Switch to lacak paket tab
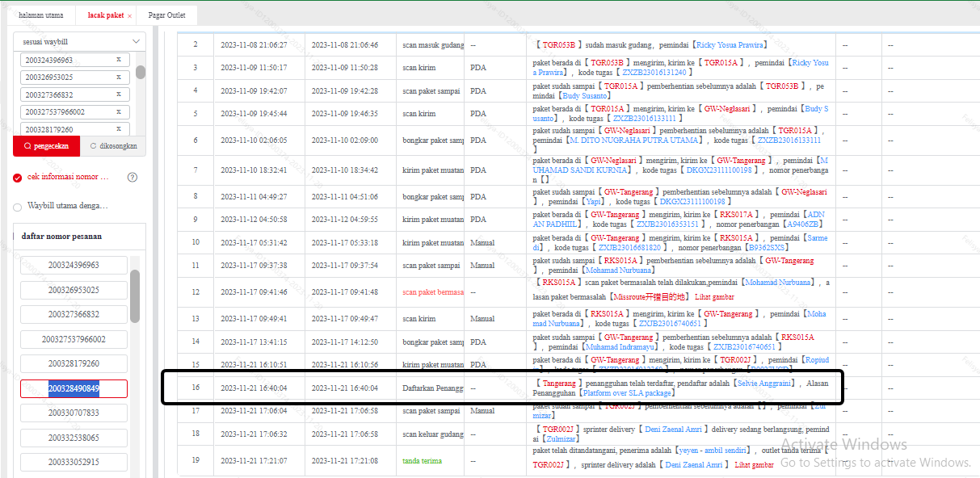Screen dimensions: 980x478 (x=105, y=15)
